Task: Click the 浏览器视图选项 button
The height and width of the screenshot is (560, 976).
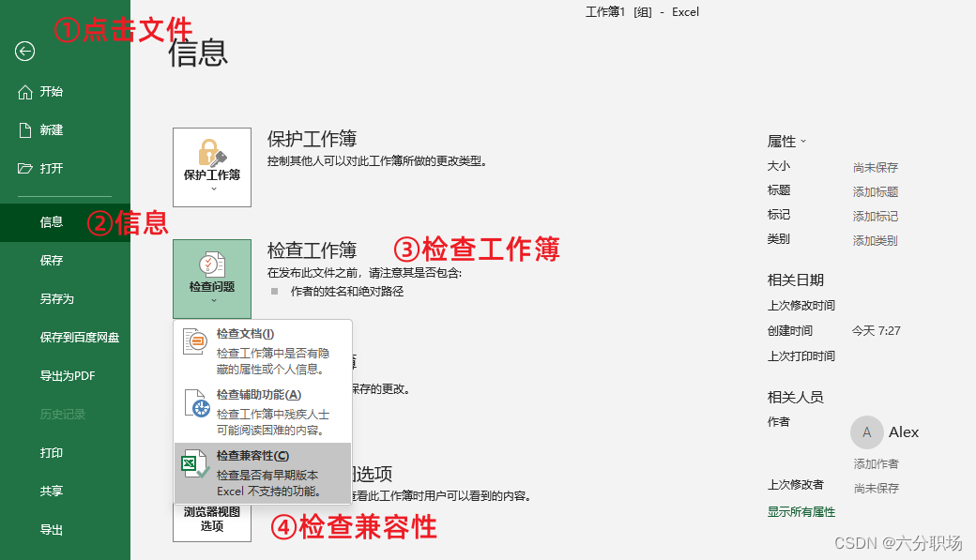Action: click(x=212, y=522)
